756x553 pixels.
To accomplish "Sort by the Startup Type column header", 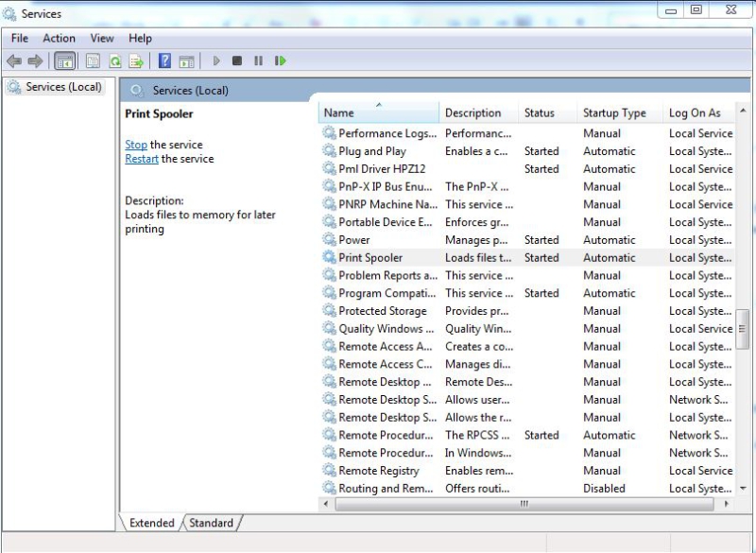I will (614, 112).
